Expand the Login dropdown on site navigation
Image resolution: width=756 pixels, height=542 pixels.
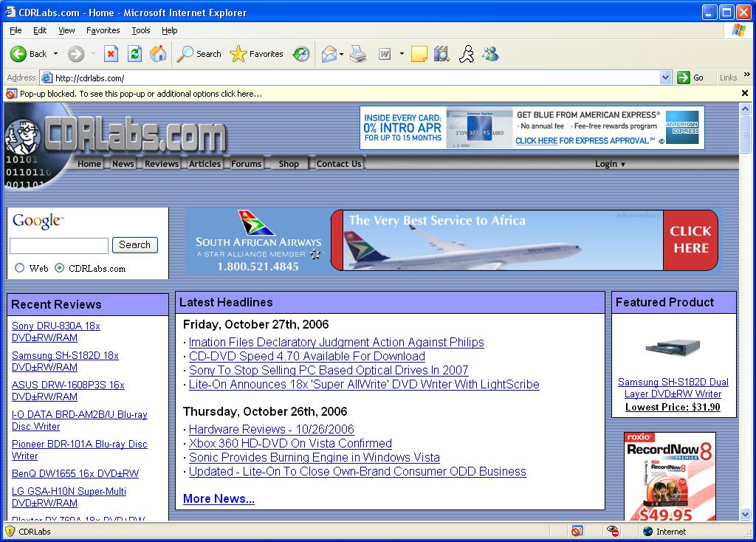(610, 164)
